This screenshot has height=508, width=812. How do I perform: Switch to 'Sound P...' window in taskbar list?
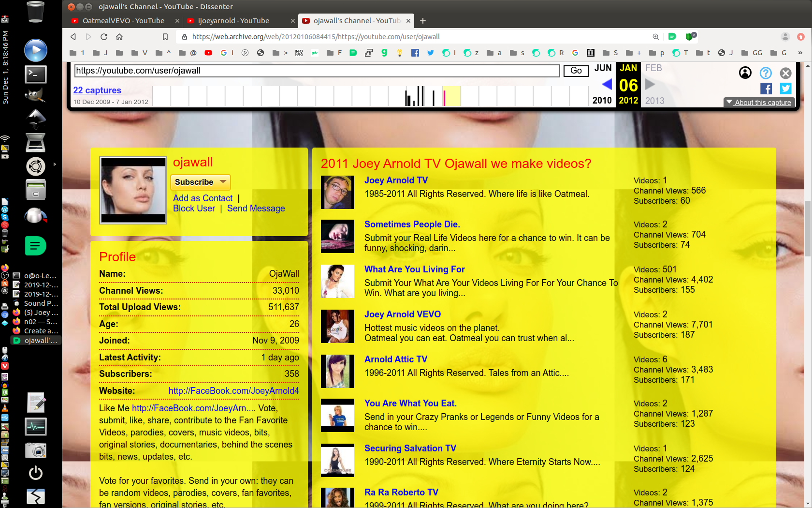coord(36,303)
